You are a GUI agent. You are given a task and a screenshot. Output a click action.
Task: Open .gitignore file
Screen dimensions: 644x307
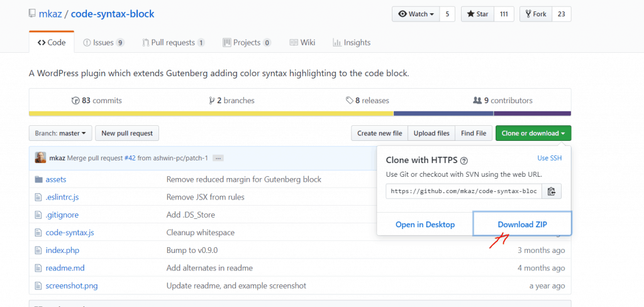click(x=62, y=215)
